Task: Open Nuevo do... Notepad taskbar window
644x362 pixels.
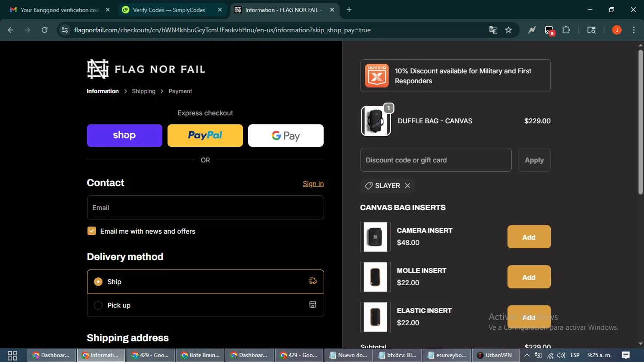Action: click(348, 356)
